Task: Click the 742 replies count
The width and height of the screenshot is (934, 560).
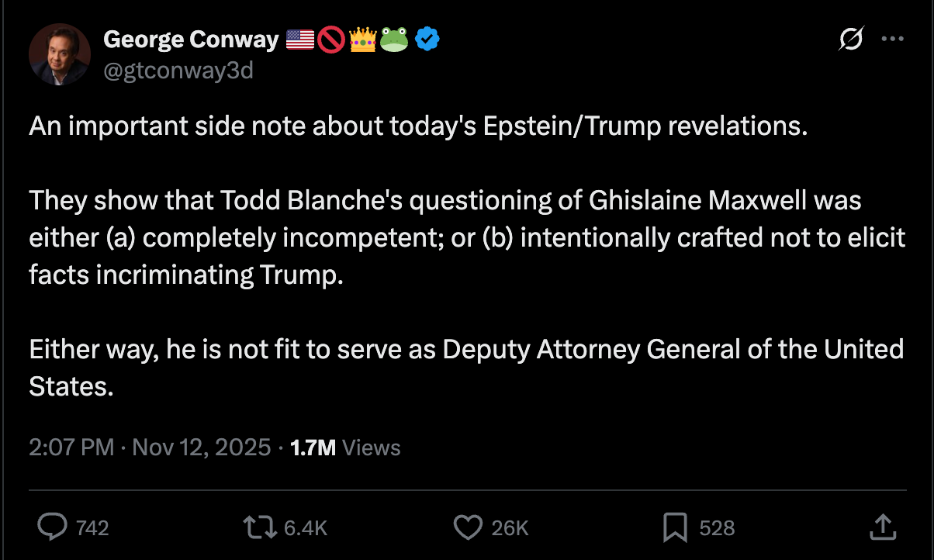Action: tap(93, 527)
